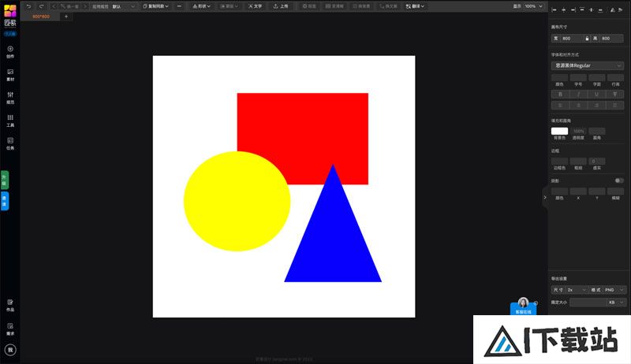
Task: Open the 100% zoom level dropdown
Action: pos(534,6)
